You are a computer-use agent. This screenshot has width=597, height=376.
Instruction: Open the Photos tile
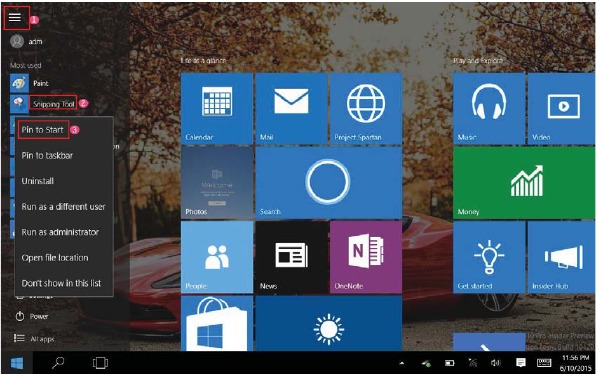217,183
